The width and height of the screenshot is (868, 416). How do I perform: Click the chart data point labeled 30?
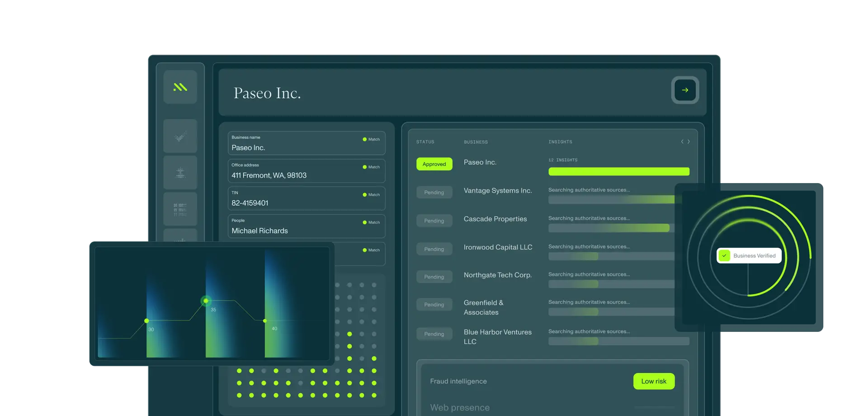146,321
